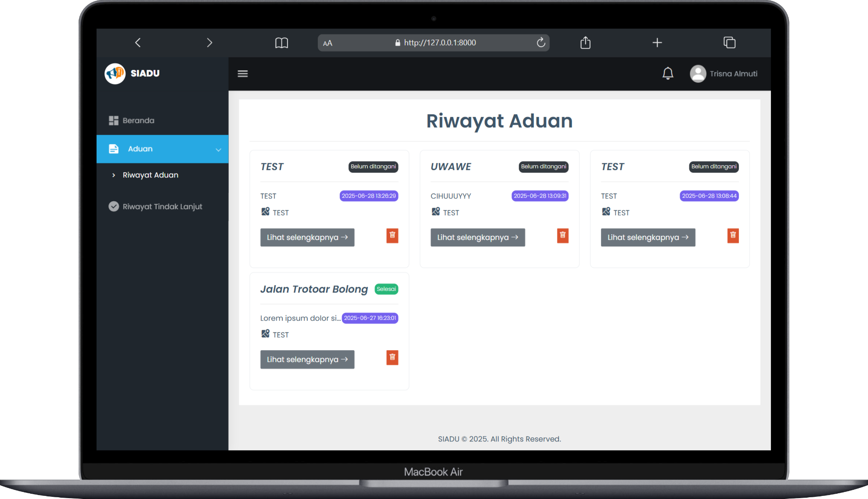Screen dimensions: 868x499
Task: Open the browser share icon
Action: point(585,43)
